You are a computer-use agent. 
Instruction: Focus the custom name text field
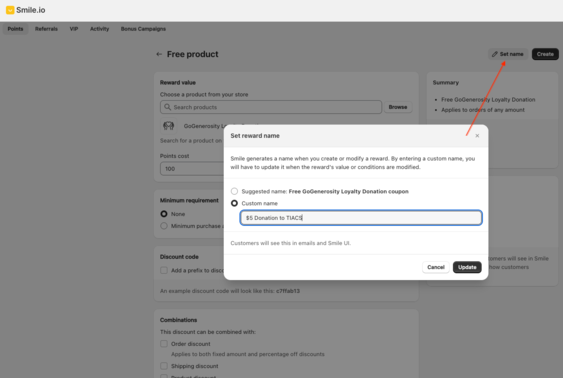pos(361,218)
